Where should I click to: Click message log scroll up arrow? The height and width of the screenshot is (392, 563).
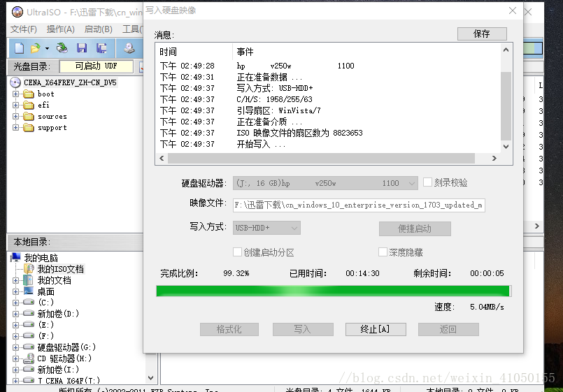coord(506,50)
